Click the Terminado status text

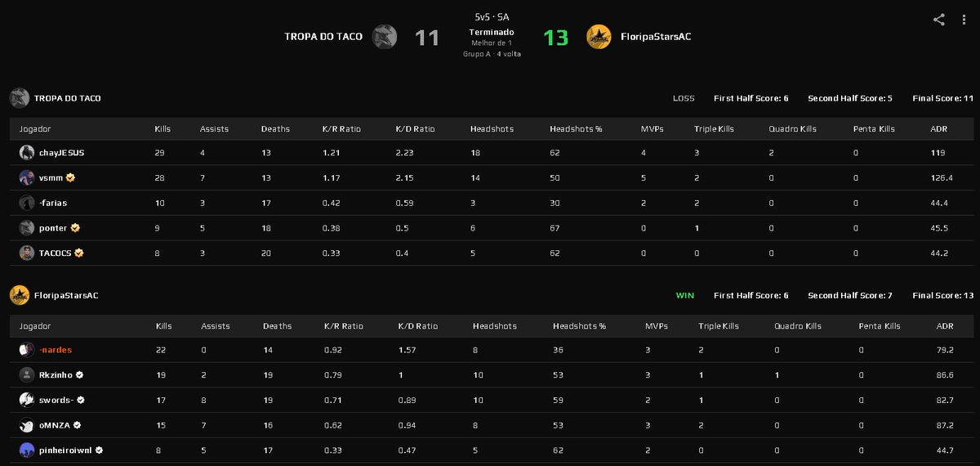tap(491, 32)
